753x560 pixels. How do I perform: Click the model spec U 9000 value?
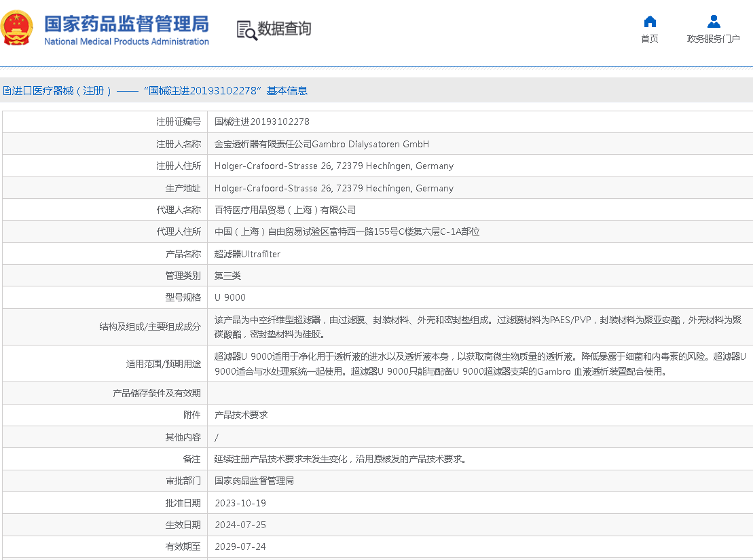point(230,297)
